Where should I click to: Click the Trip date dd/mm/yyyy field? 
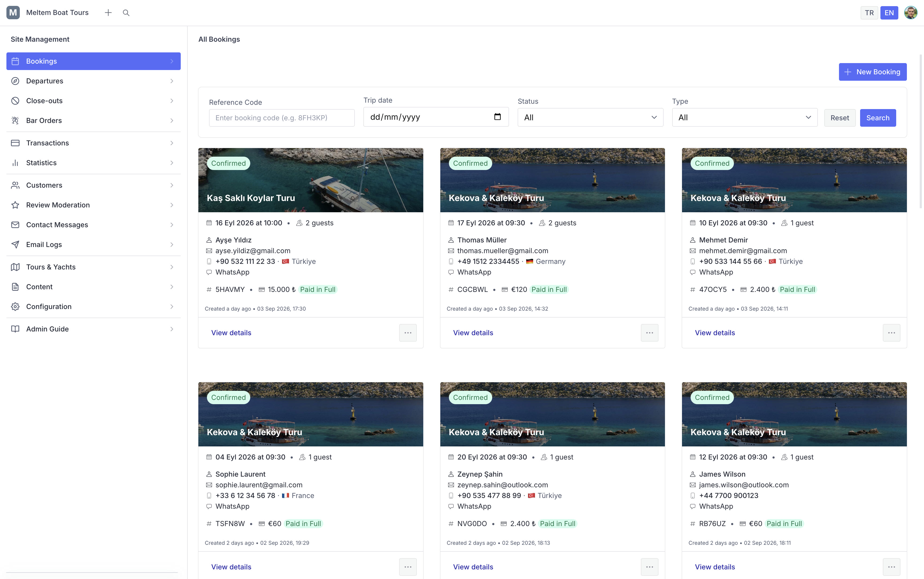click(436, 117)
